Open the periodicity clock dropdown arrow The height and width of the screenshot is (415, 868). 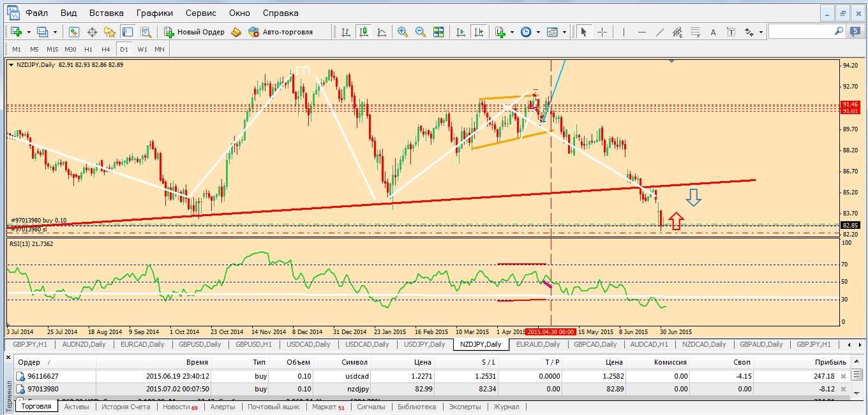(x=538, y=32)
